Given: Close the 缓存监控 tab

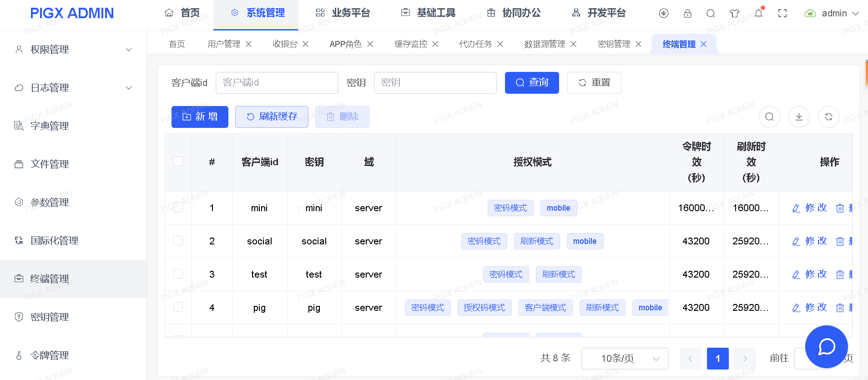Looking at the screenshot, I should (435, 44).
